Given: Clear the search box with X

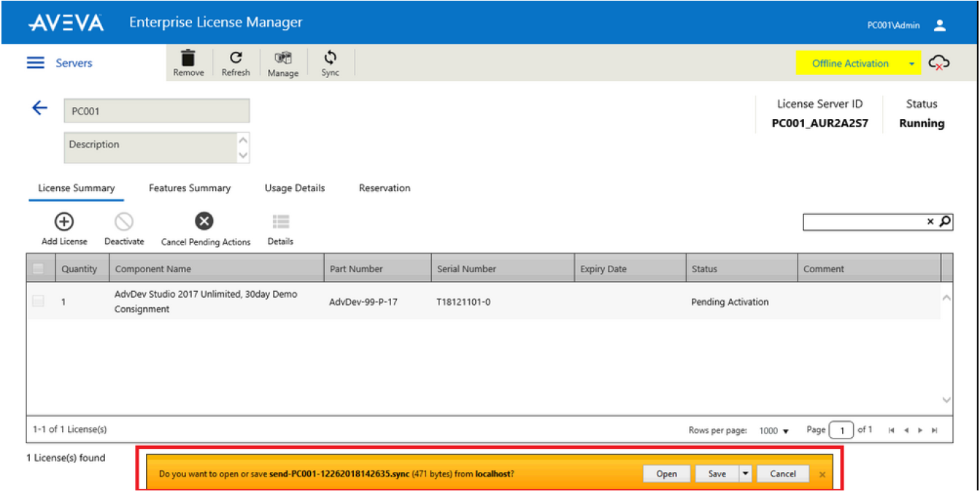Looking at the screenshot, I should pyautogui.click(x=930, y=221).
